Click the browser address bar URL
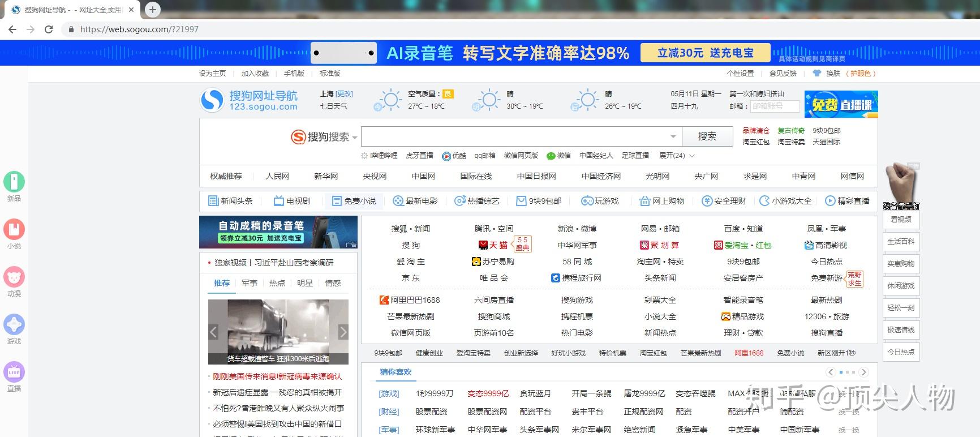Viewport: 980px width, 437px height. tap(139, 29)
